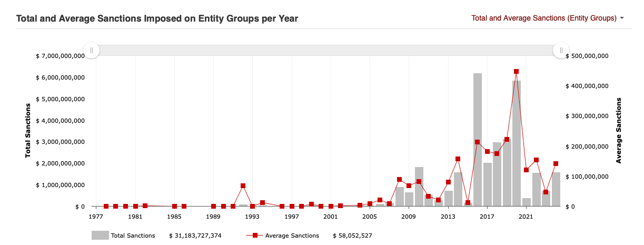644x245 pixels.
Task: Click the 2021 x-axis year label
Action: (526, 217)
